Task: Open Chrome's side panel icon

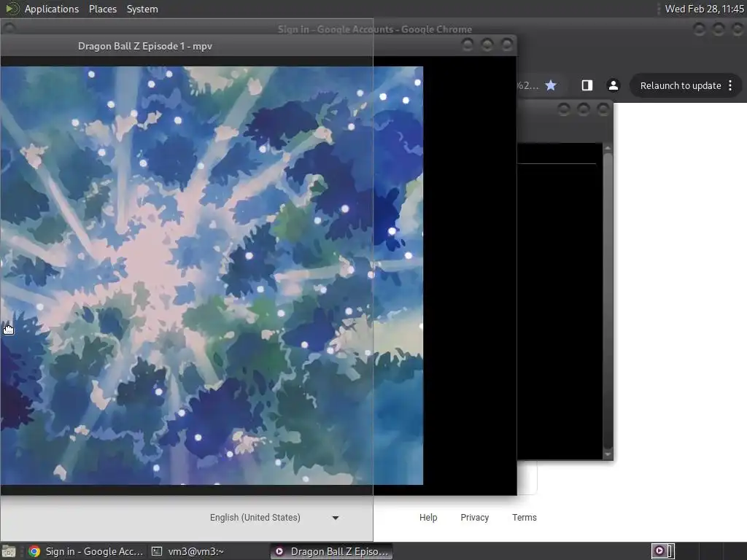Action: tap(587, 85)
